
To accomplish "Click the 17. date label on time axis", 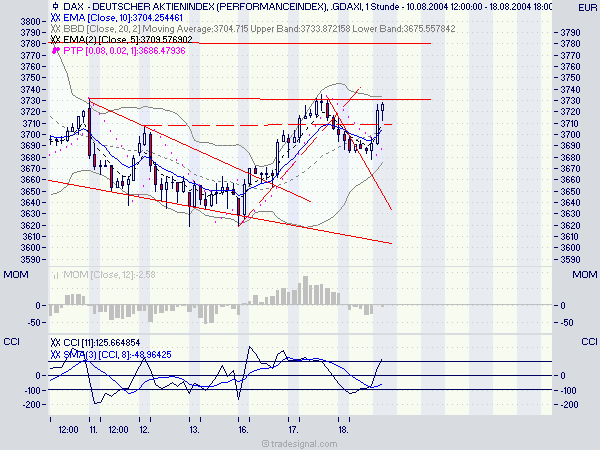I will 293,430.
